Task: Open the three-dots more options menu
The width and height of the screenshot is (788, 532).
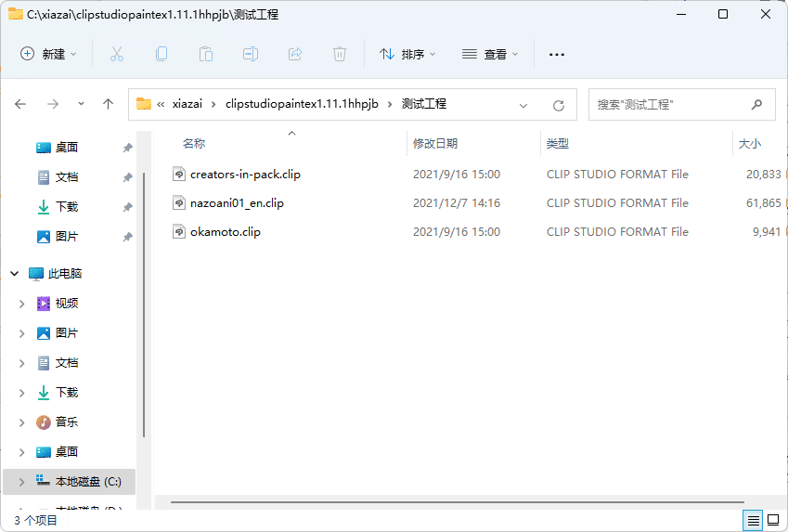Action: point(557,55)
